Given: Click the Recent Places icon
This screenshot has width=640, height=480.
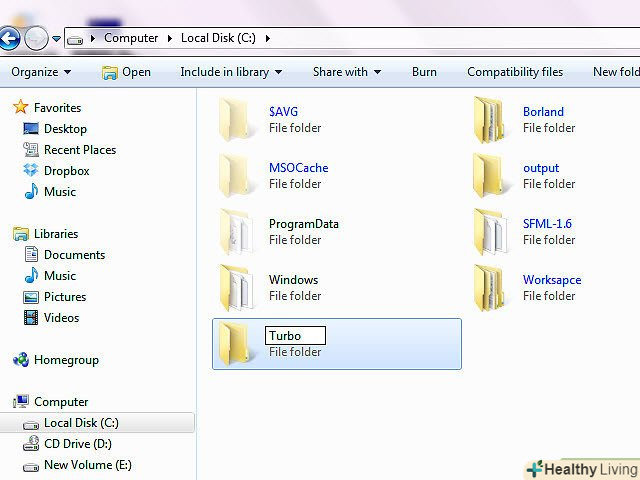Looking at the screenshot, I should [x=31, y=149].
